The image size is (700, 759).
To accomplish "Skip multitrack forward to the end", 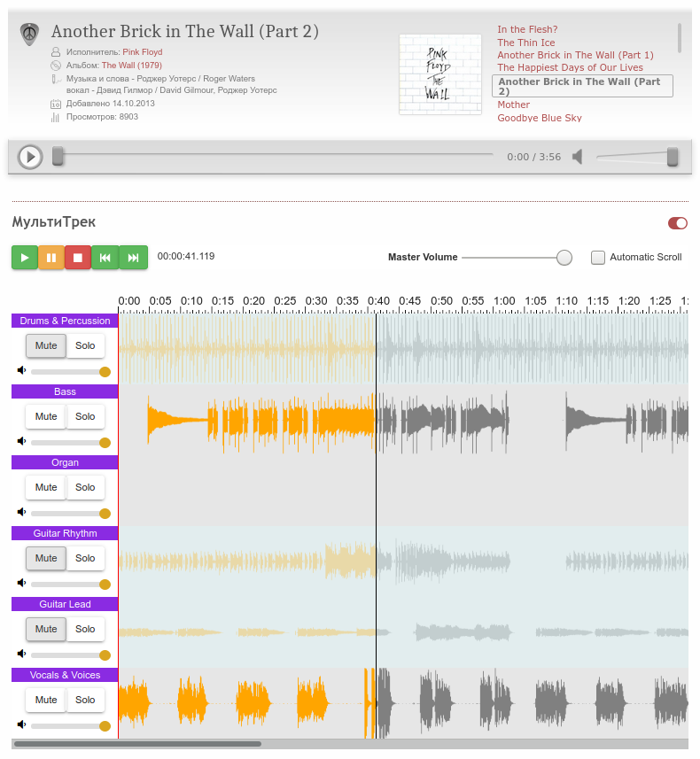I will (133, 258).
